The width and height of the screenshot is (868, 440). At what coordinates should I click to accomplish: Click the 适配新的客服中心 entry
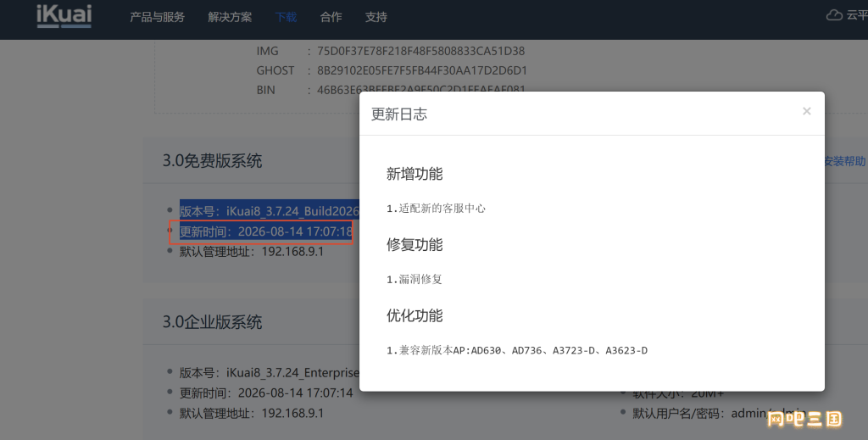click(x=436, y=209)
